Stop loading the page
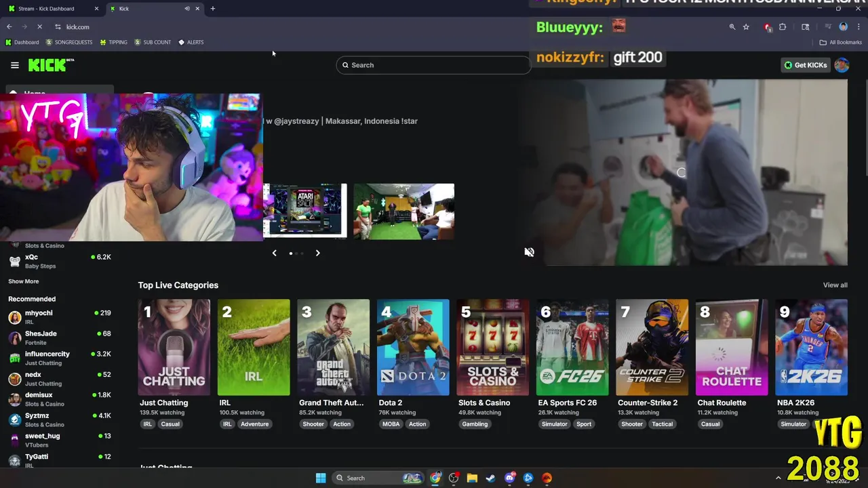The height and width of the screenshot is (488, 868). click(39, 27)
